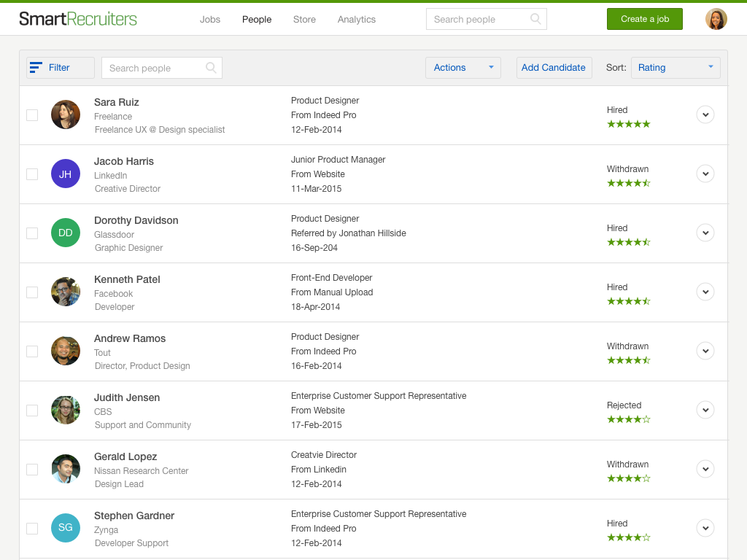
Task: Click Jacob Harris's star rating
Action: 628,183
